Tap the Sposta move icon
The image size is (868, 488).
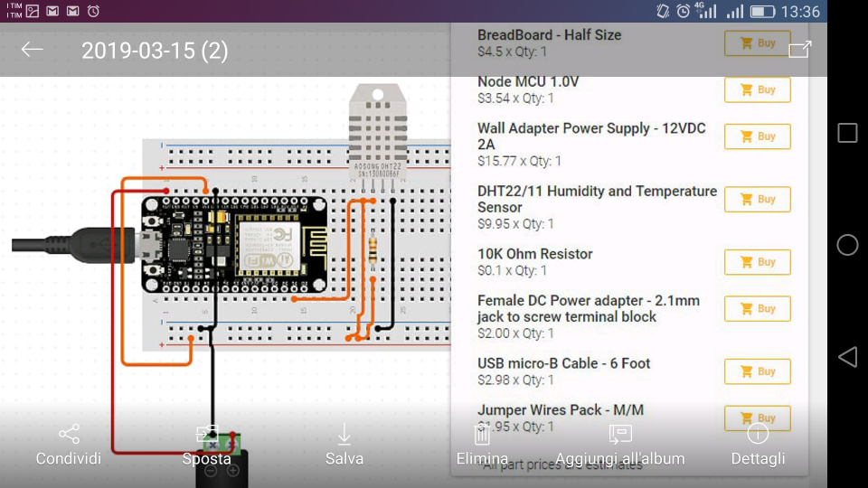[x=207, y=436]
